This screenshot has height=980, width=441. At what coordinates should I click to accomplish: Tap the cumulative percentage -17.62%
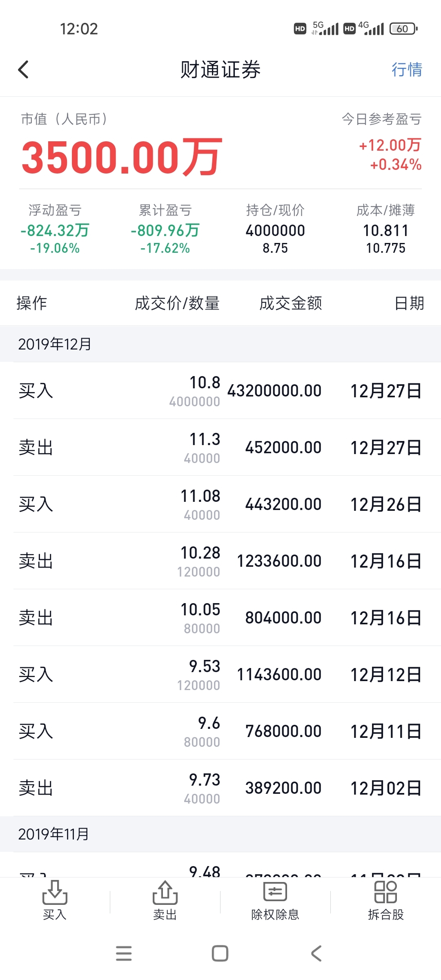point(165,248)
